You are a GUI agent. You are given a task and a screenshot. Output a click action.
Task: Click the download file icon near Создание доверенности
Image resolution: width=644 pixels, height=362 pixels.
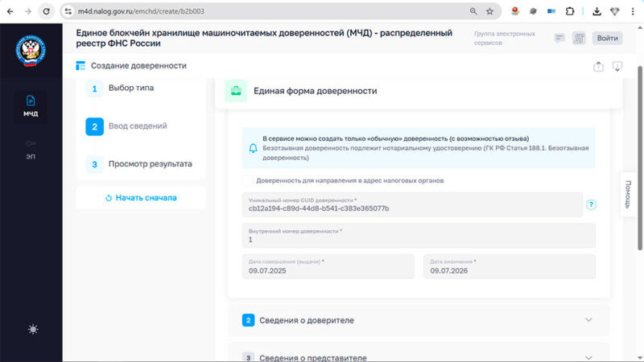tap(617, 66)
